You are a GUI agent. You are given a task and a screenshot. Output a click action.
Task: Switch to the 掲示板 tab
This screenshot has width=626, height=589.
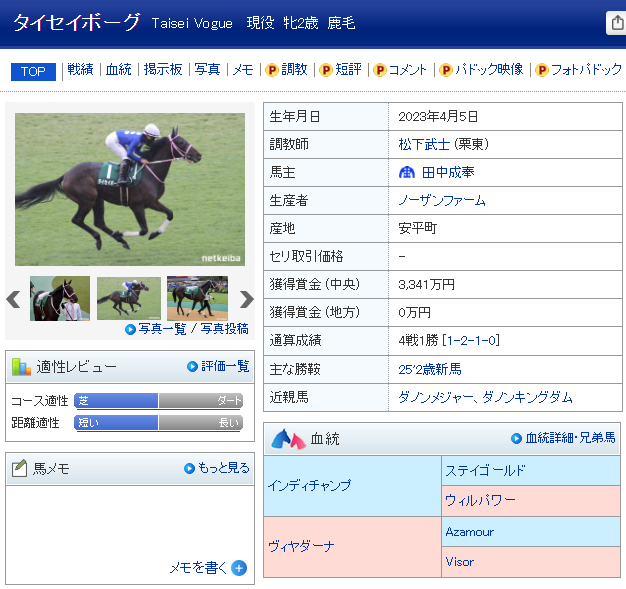pos(162,70)
